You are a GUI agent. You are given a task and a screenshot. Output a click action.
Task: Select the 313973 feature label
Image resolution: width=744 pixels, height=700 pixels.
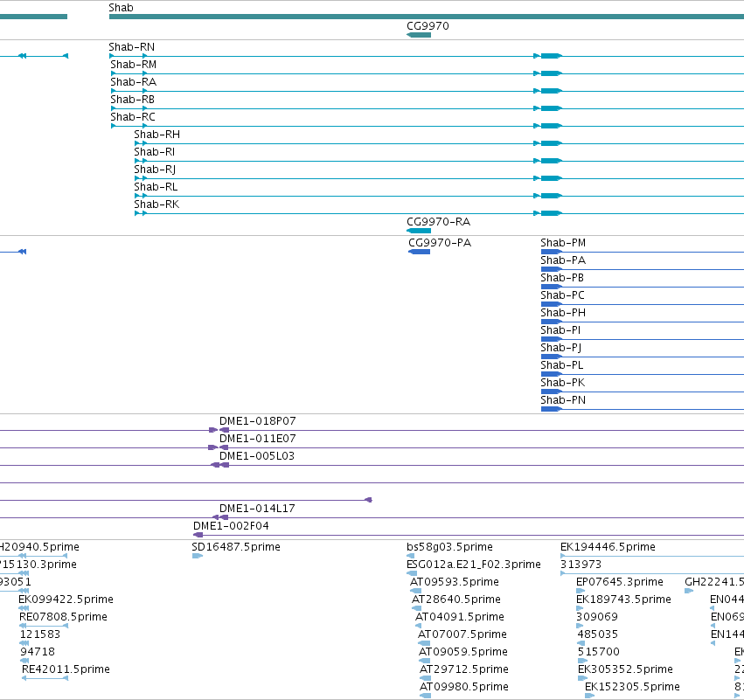coord(581,565)
